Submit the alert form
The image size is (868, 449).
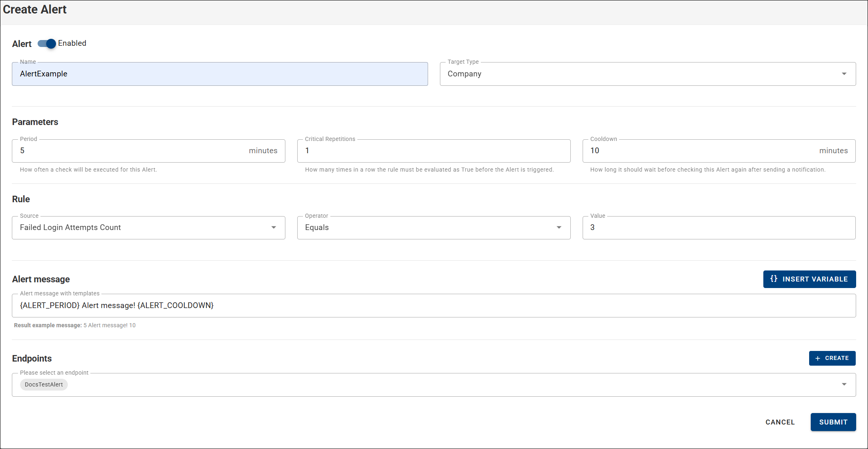[x=833, y=422]
